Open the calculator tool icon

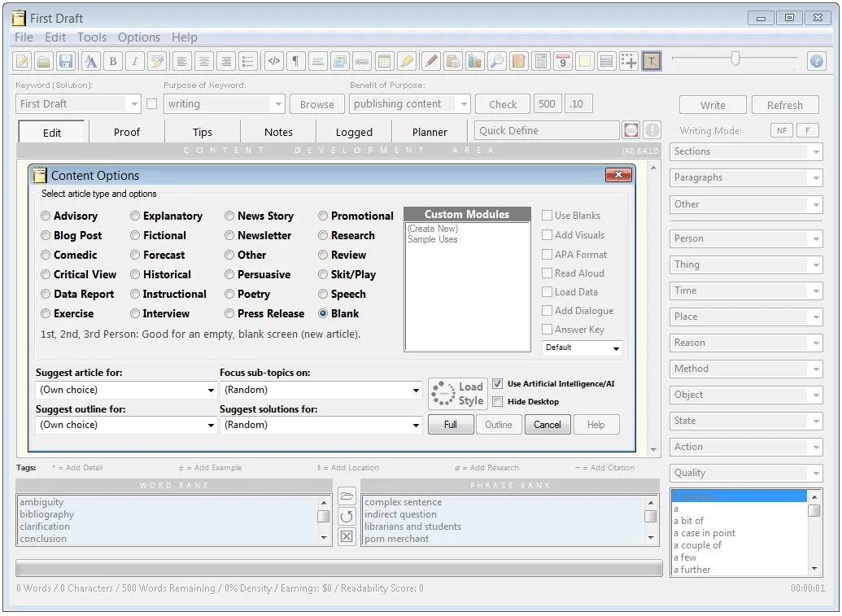point(540,61)
